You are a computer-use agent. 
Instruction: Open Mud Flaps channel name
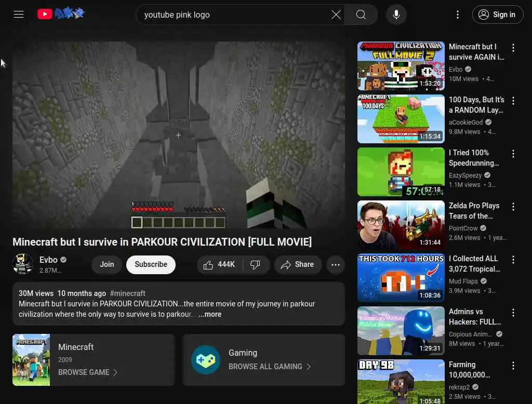click(x=463, y=281)
